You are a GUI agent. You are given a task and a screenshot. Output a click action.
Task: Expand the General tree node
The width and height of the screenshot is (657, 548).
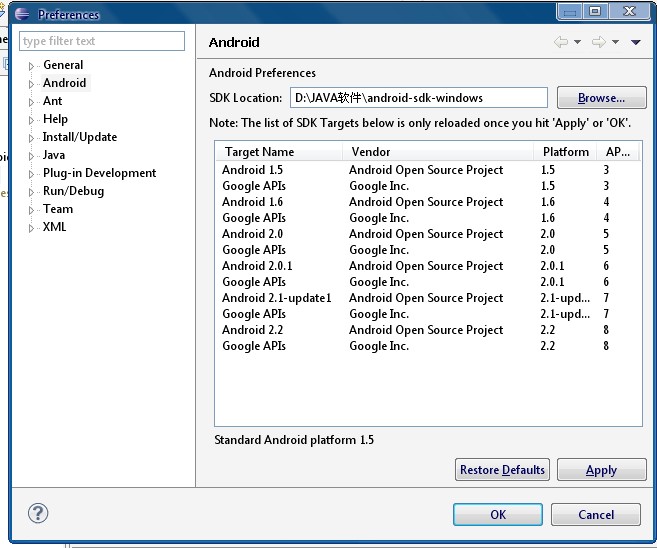tap(31, 66)
